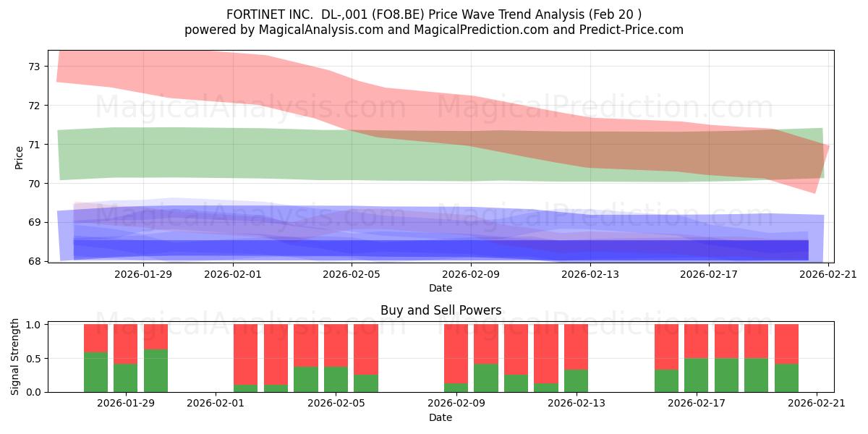Click the bar at 2026-02-09

[x=456, y=358]
